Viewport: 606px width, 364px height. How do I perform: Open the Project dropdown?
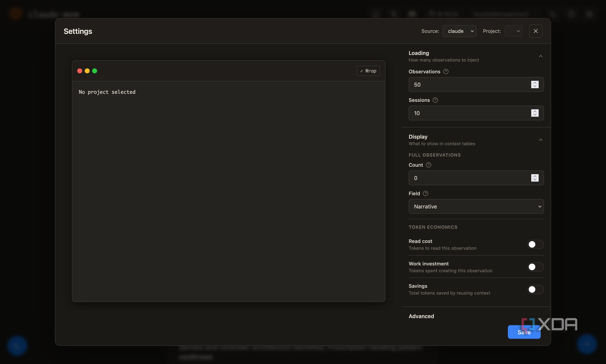(513, 31)
